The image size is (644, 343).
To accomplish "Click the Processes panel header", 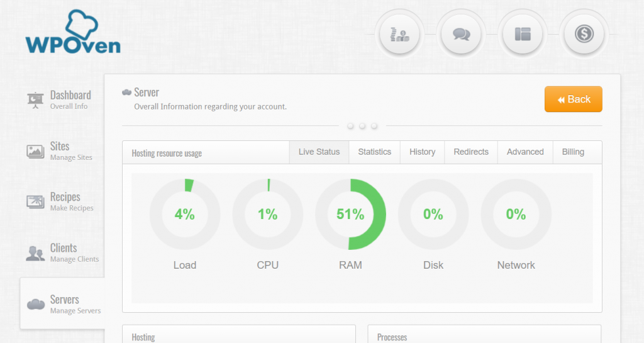I will [x=485, y=334].
